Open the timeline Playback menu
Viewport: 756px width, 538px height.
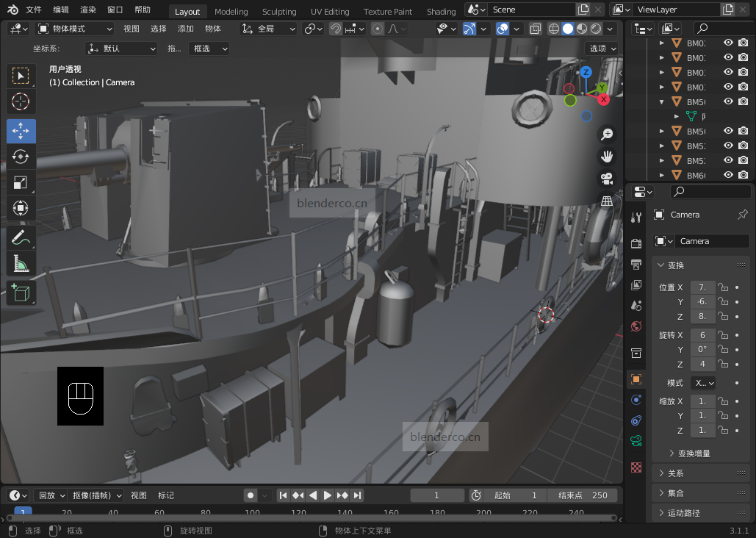coord(51,495)
